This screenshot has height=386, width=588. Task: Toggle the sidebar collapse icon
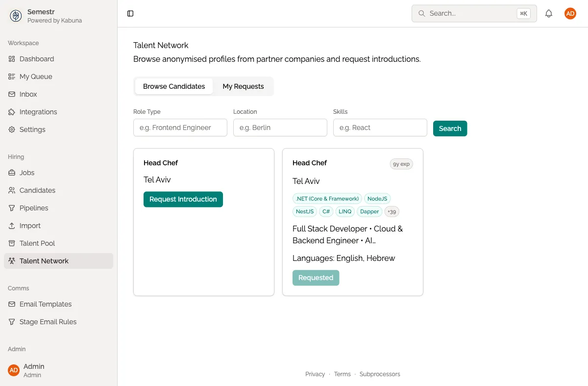click(130, 13)
